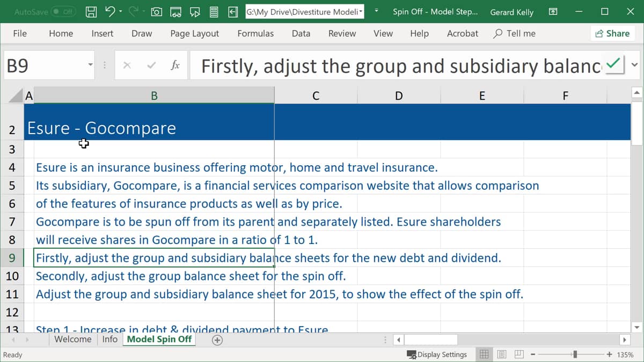This screenshot has height=362, width=644.
Task: Click the vertical scrollbar down arrow
Action: [637, 327]
